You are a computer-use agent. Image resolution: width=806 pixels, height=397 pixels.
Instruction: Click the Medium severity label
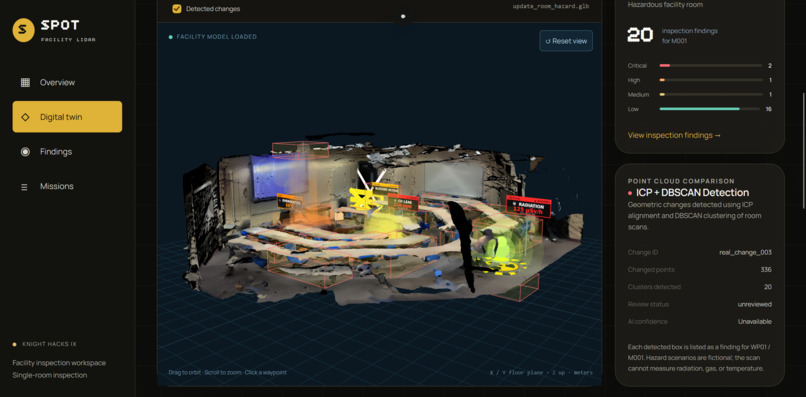point(638,95)
